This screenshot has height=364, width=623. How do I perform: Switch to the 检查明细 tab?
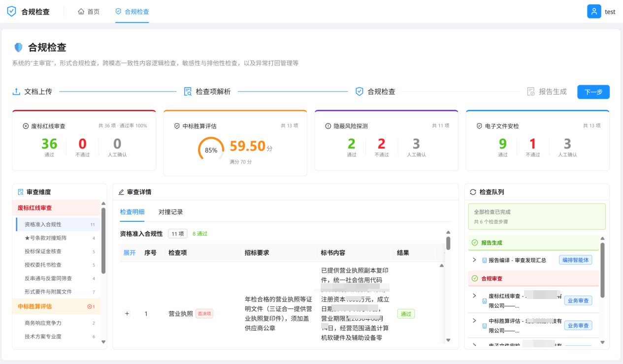click(132, 212)
